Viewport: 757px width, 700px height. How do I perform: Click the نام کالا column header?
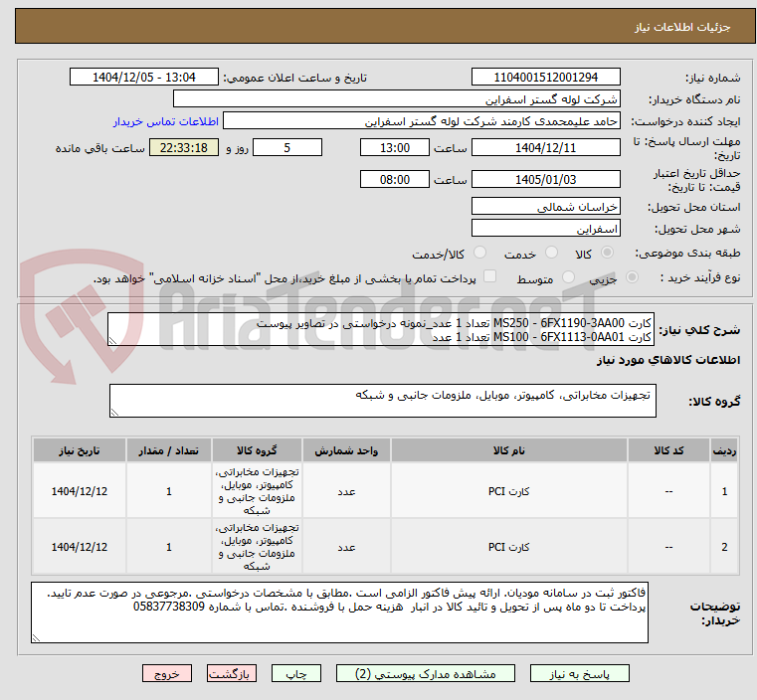coord(509,450)
